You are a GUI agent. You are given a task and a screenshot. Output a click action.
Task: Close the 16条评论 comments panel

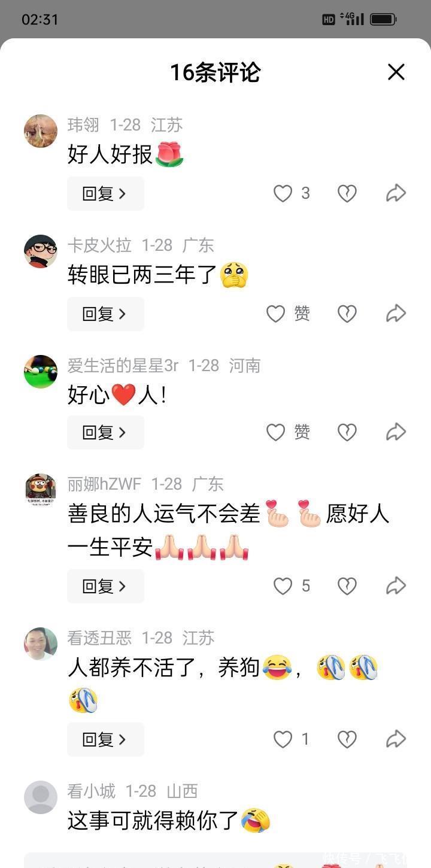coord(396,72)
